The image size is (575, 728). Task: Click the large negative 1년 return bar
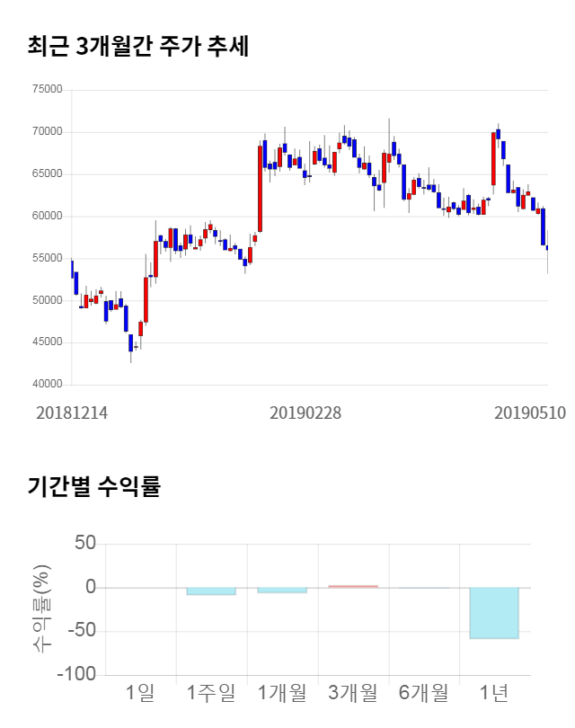tap(494, 613)
